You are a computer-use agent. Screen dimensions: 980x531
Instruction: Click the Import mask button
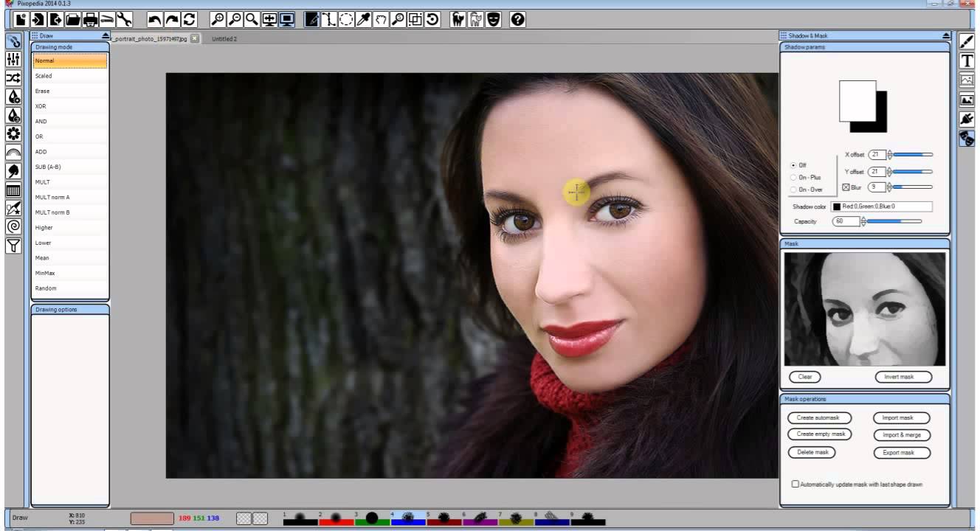[902, 418]
